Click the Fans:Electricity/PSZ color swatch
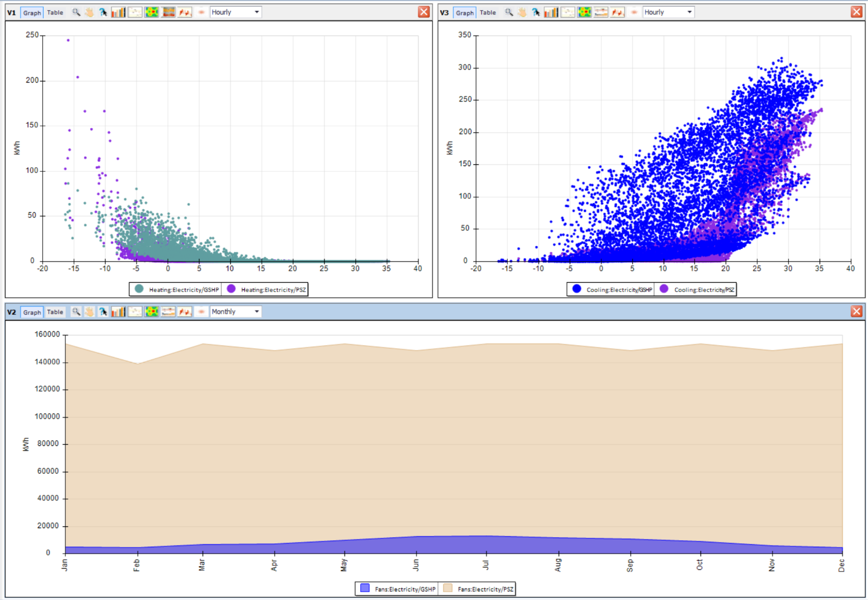This screenshot has width=868, height=600. click(x=448, y=588)
